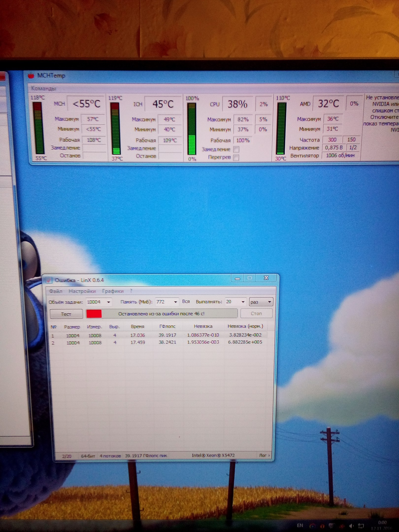Click the normalized residual 3.828234e-002
The width and height of the screenshot is (399, 532).
click(245, 335)
